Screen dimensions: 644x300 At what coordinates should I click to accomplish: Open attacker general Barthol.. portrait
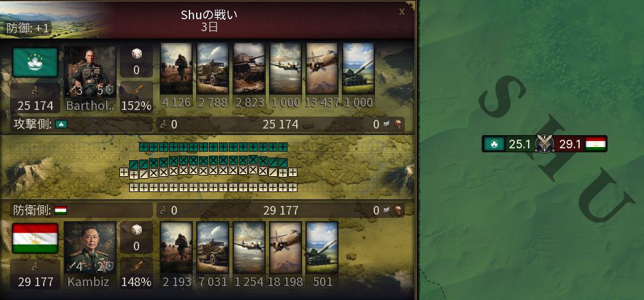point(90,72)
